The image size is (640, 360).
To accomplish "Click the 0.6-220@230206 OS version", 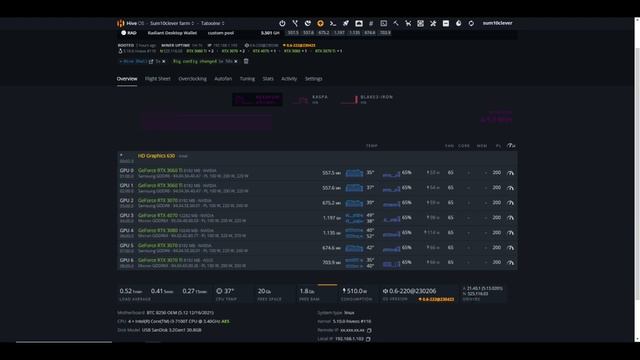I will click(409, 291).
